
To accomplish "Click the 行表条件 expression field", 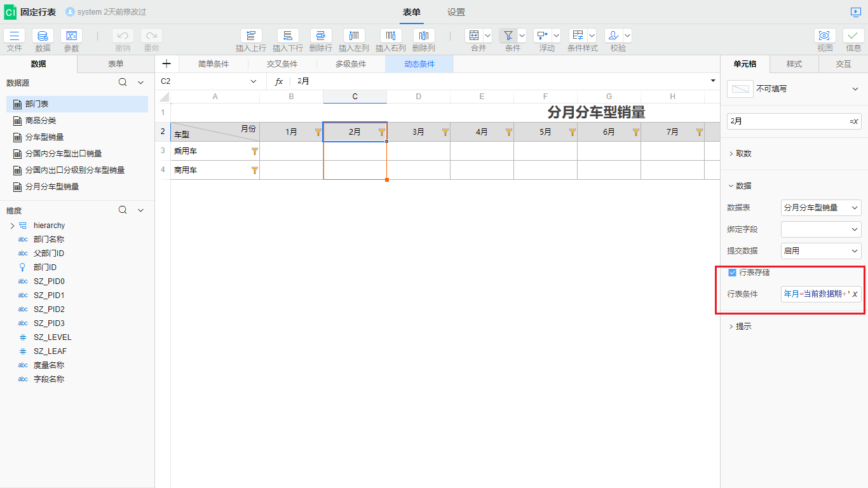I will [x=816, y=294].
